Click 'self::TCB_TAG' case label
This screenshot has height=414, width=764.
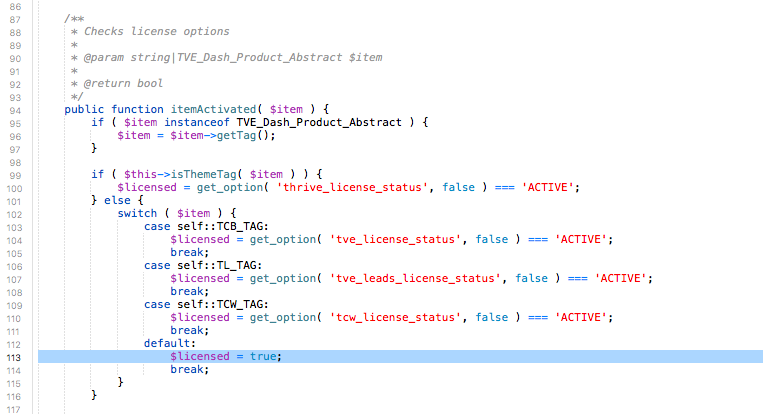pyautogui.click(x=221, y=226)
